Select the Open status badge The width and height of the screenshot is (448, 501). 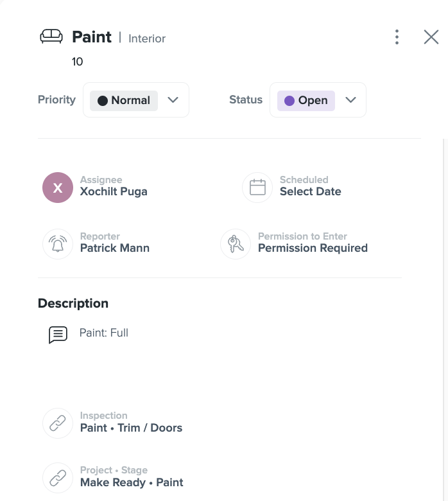[x=306, y=101]
